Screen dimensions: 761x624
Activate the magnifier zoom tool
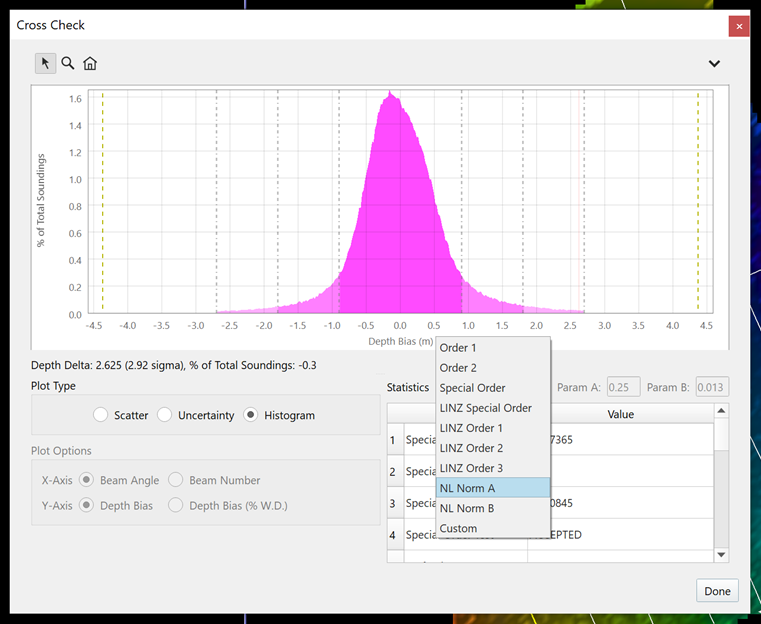(x=68, y=63)
